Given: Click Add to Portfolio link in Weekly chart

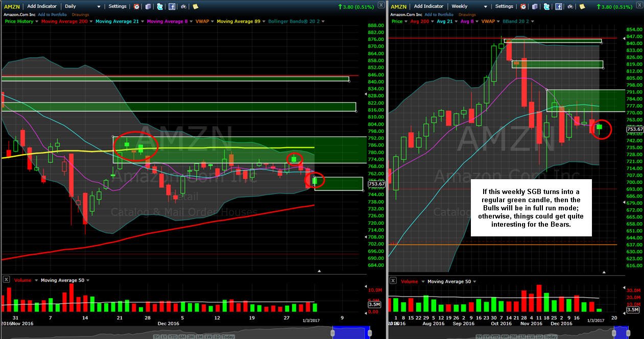Looking at the screenshot, I should click(439, 15).
